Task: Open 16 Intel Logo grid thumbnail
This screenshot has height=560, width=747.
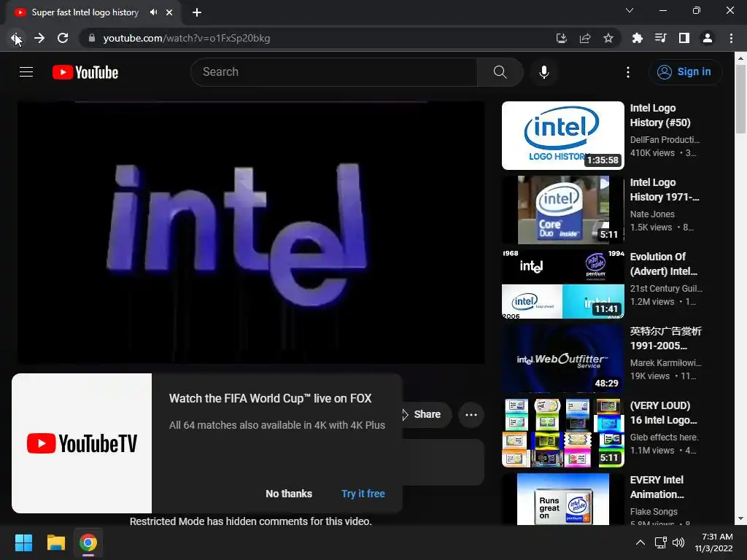Action: tap(562, 433)
